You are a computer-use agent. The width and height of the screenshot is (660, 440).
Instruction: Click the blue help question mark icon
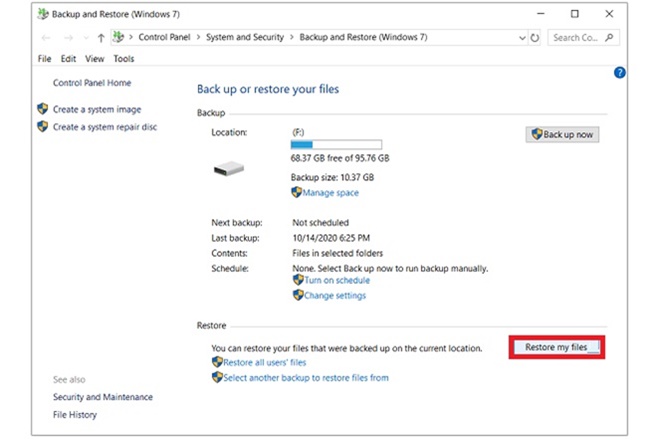tap(619, 73)
